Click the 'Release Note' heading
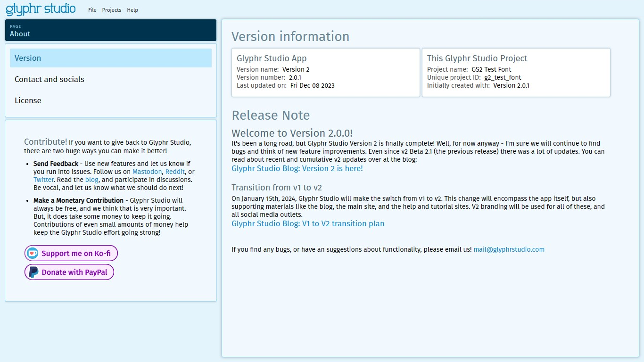This screenshot has width=644, height=362. [x=271, y=115]
